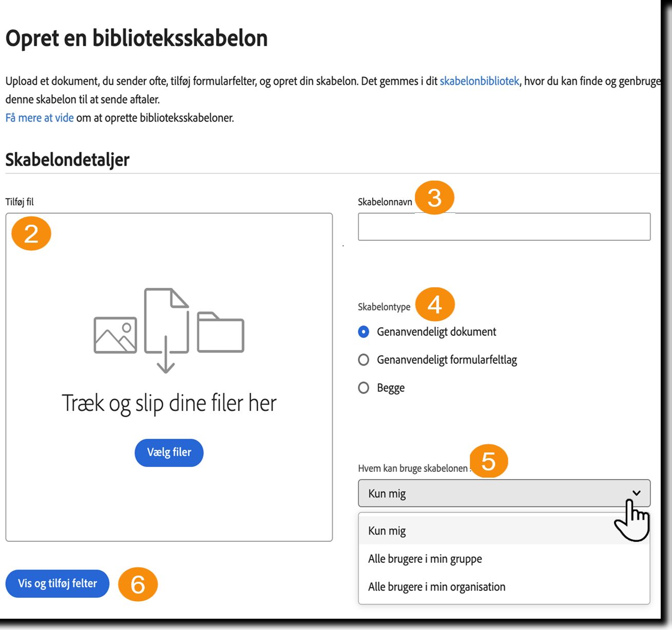This screenshot has height=630, width=672.
Task: Choose Kun mig from the list
Action: [504, 530]
